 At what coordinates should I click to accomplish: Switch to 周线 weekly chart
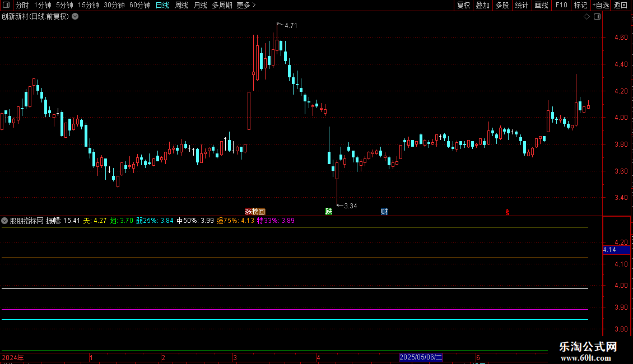181,5
